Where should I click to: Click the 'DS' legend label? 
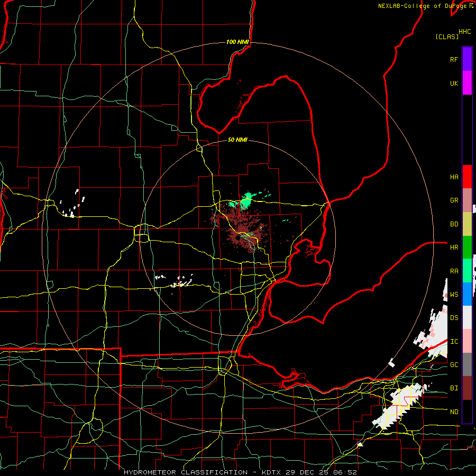[454, 318]
